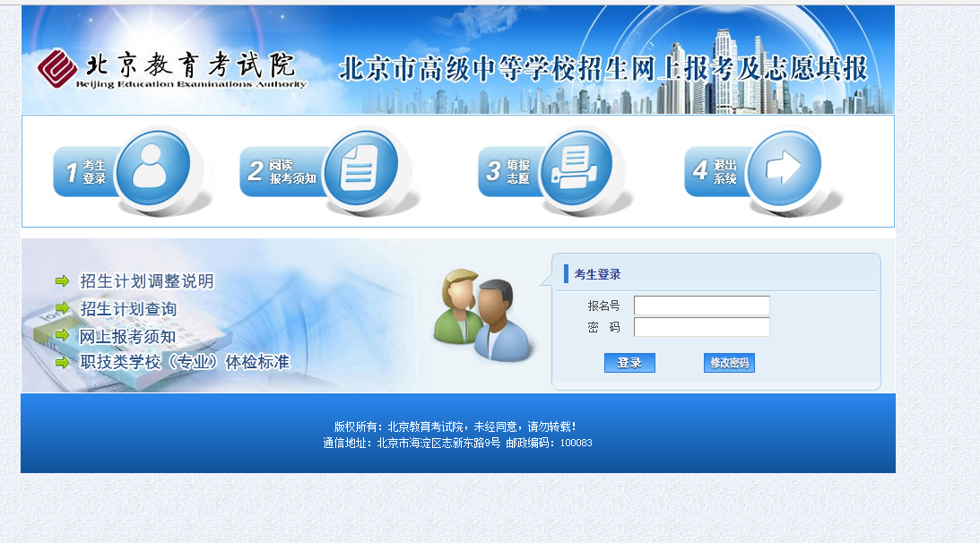The width and height of the screenshot is (980, 543).
Task: Click the Beijing Education Examinations Authority text
Action: click(191, 84)
